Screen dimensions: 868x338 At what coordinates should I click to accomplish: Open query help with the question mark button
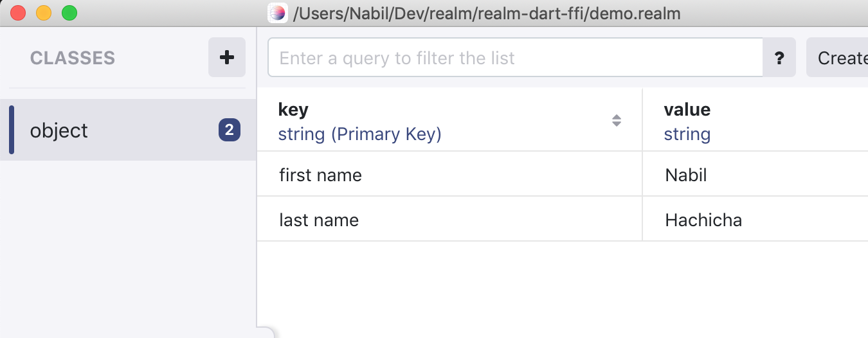tap(779, 58)
